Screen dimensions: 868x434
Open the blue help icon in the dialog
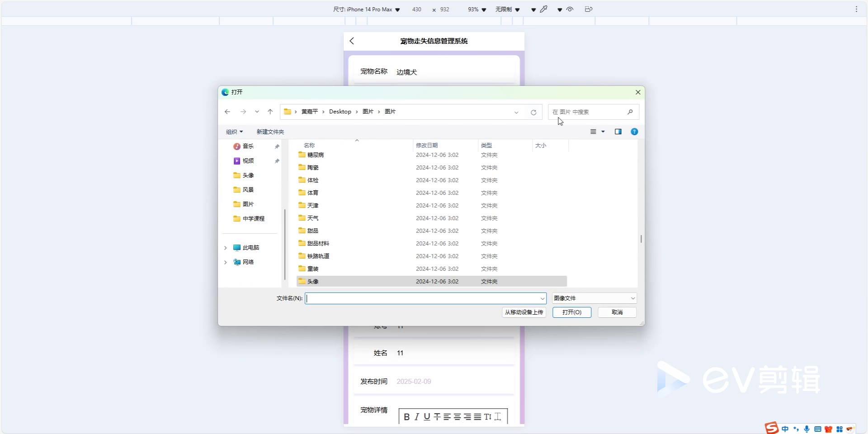point(634,132)
